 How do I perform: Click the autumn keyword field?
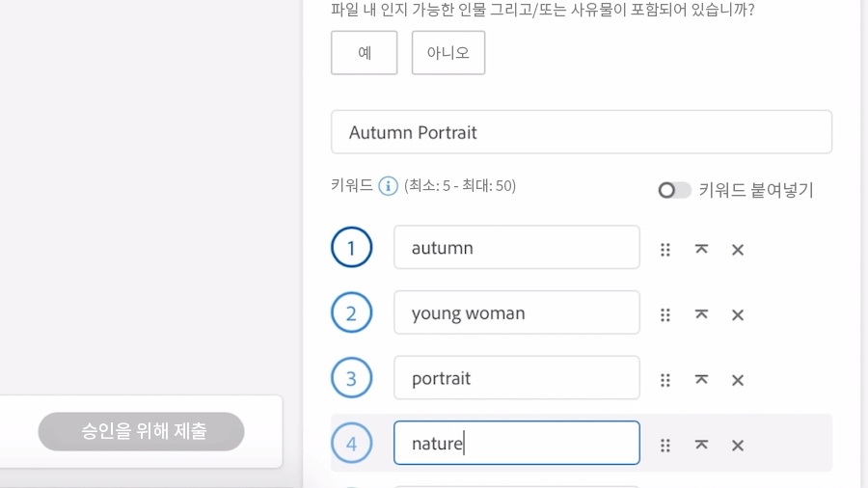point(516,248)
